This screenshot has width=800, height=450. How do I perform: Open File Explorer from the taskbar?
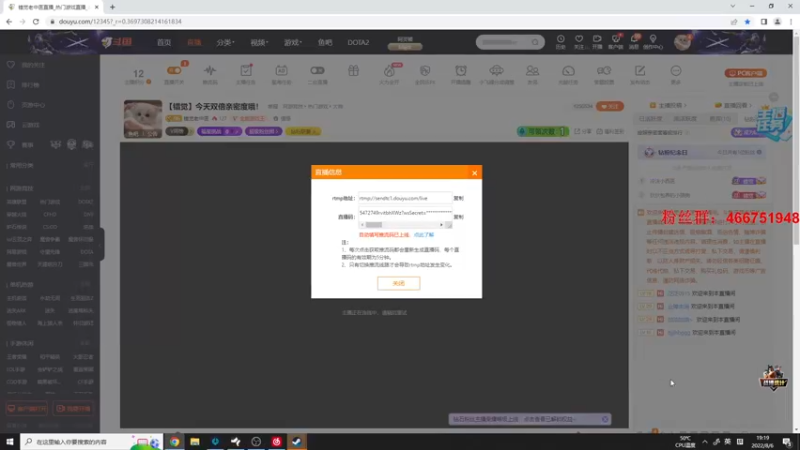pos(195,441)
